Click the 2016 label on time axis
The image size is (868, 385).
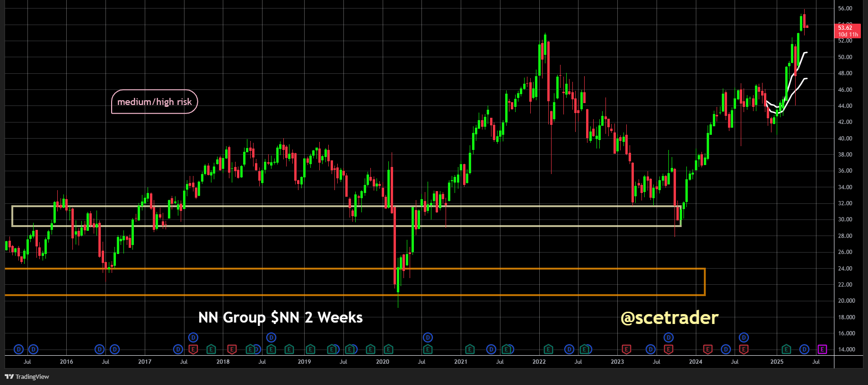click(66, 362)
